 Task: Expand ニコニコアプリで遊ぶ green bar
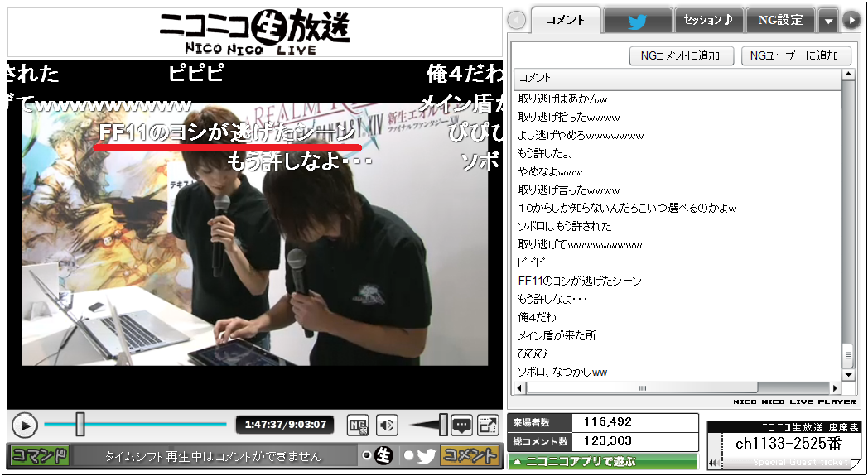(x=603, y=462)
